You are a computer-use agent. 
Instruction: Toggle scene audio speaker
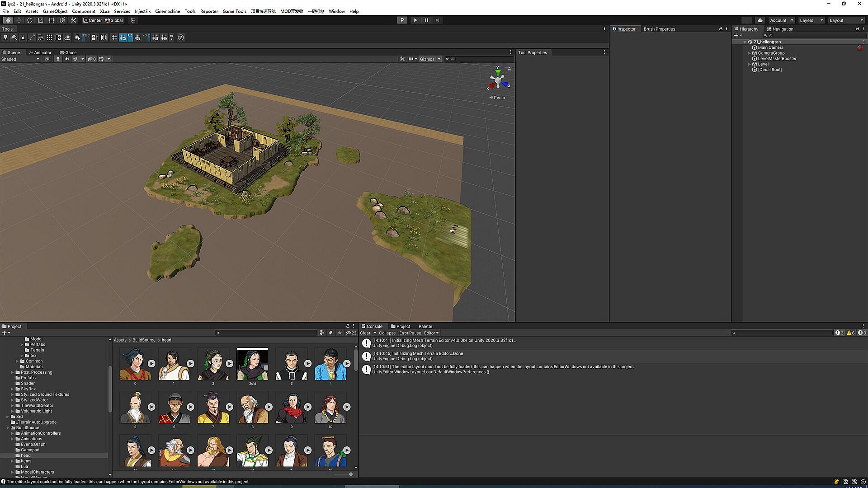(67, 59)
